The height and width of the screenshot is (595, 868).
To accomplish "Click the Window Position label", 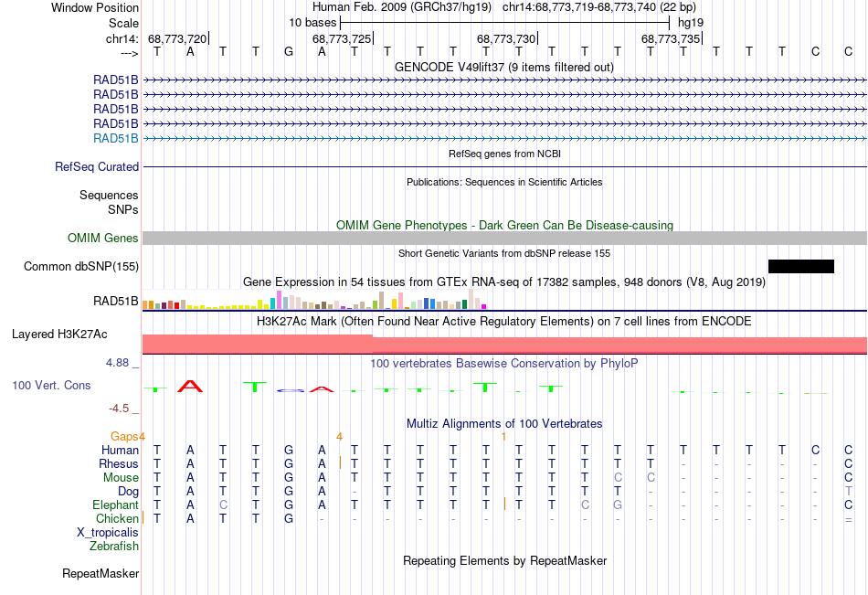I will point(95,7).
